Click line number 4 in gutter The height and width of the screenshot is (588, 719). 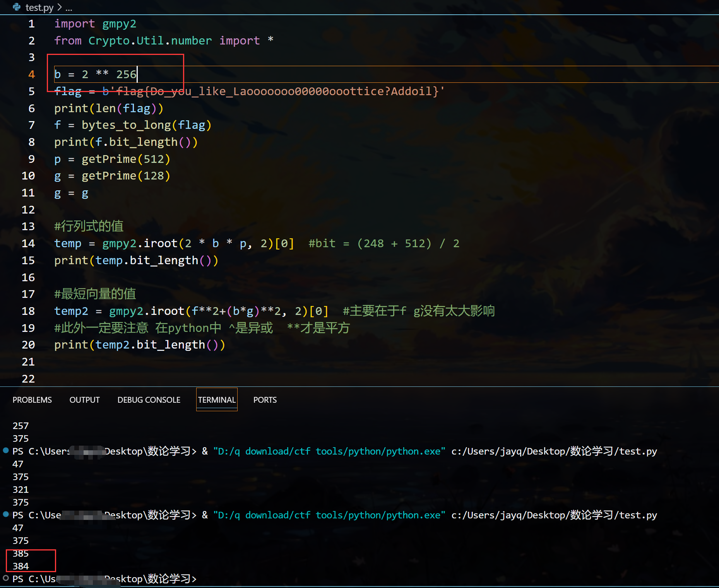[32, 74]
